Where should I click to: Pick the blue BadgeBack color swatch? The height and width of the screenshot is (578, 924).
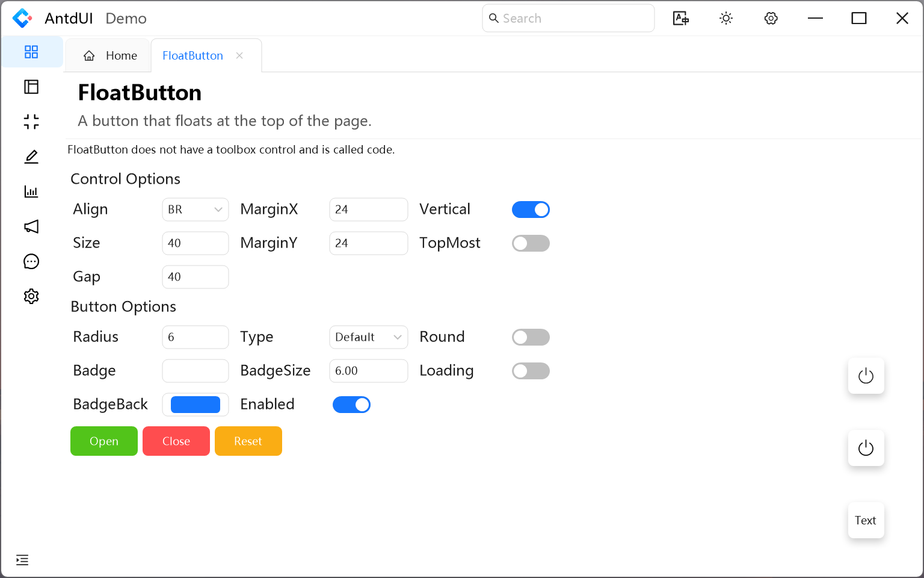[195, 405]
